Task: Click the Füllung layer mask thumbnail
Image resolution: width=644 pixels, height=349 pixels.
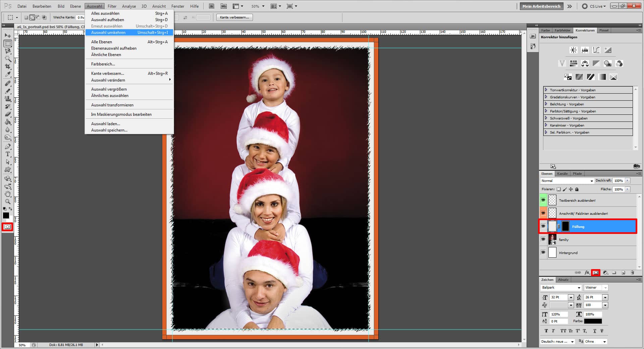Action: [566, 226]
